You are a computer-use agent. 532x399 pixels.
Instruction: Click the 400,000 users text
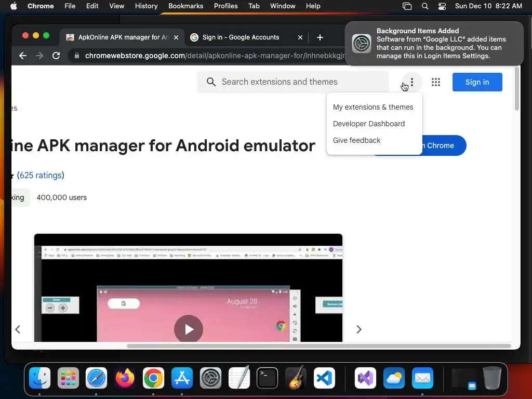62,197
